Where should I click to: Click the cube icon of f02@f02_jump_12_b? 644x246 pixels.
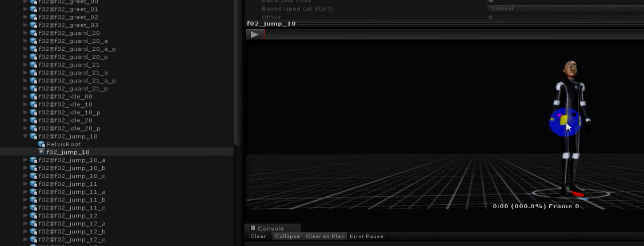point(33,232)
